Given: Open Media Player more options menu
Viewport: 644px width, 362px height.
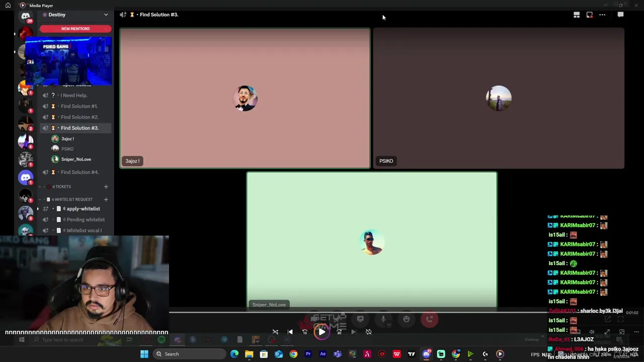Looking at the screenshot, I should tap(636, 332).
